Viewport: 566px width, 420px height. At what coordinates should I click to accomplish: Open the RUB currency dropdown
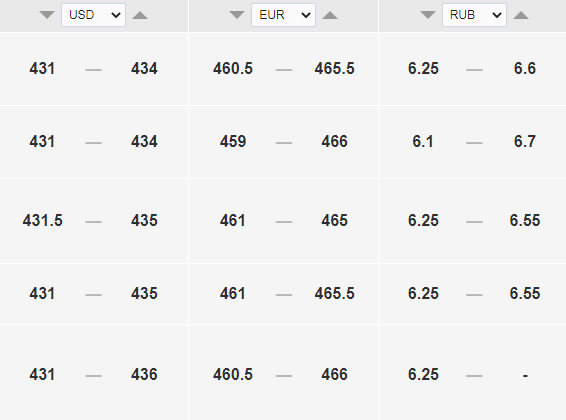click(474, 15)
